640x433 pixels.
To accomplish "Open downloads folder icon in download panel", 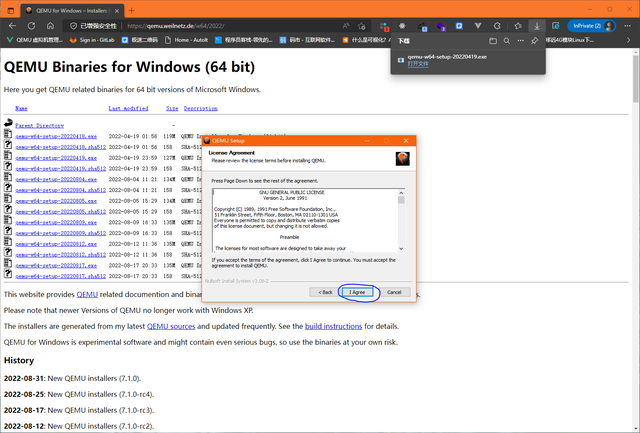I will click(x=493, y=41).
